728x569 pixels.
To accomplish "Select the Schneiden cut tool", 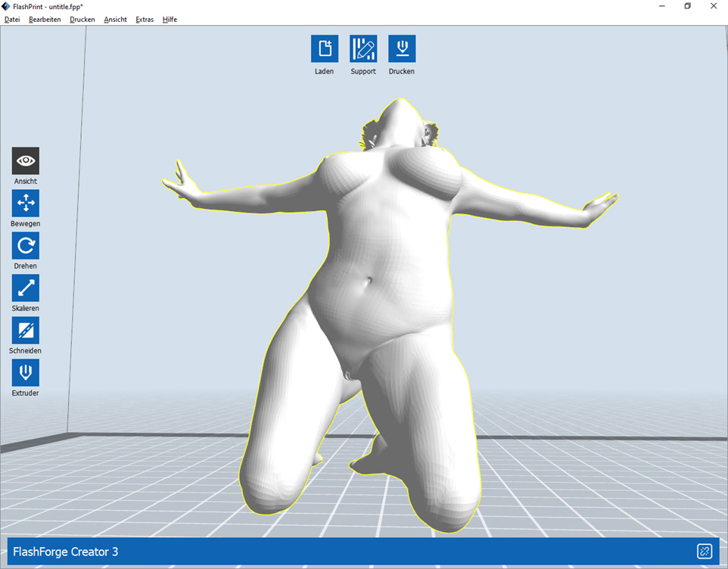I will (26, 330).
